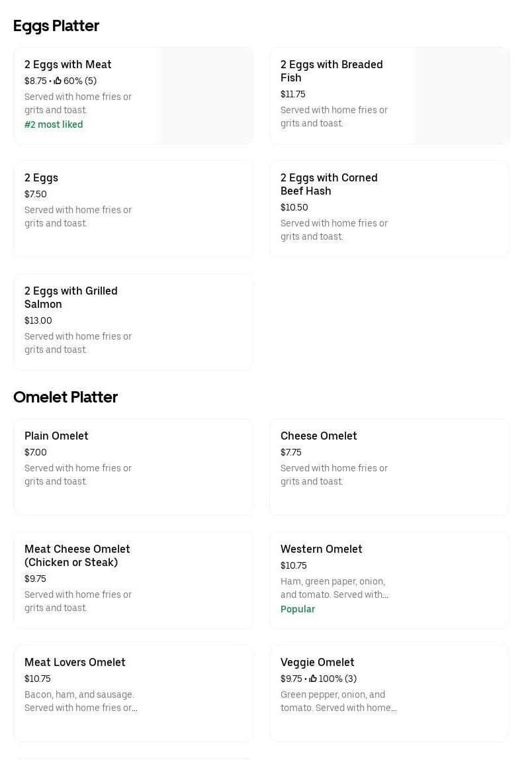Screen dimensions: 532x760
Task: Click the Omelet Platter section heading
Action: point(66,397)
